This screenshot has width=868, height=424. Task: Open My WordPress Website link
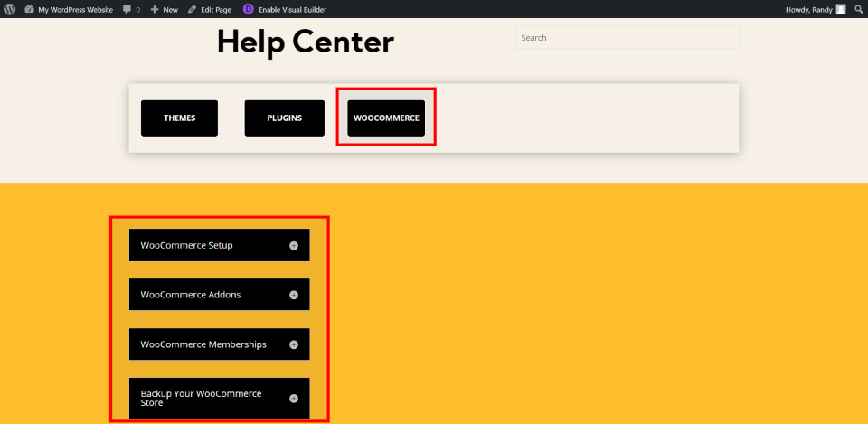click(75, 10)
